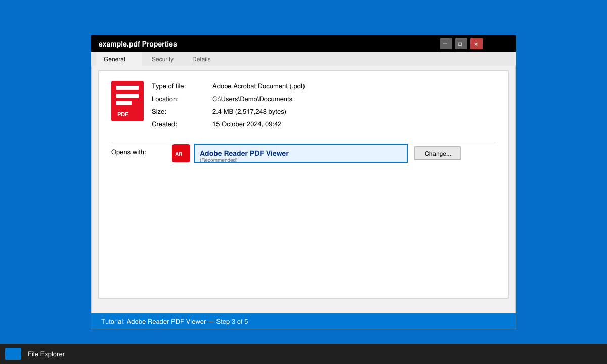607x364 pixels.
Task: Minimize the Properties window
Action: [446, 43]
